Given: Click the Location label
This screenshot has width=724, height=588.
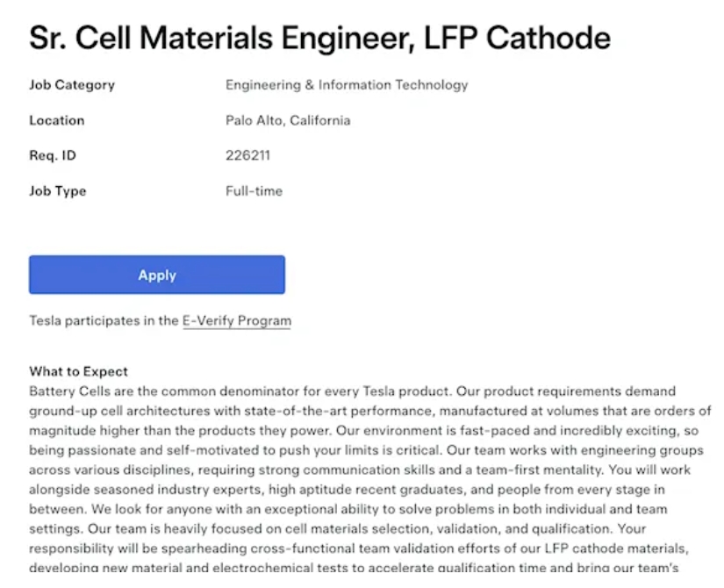Looking at the screenshot, I should pyautogui.click(x=57, y=120).
